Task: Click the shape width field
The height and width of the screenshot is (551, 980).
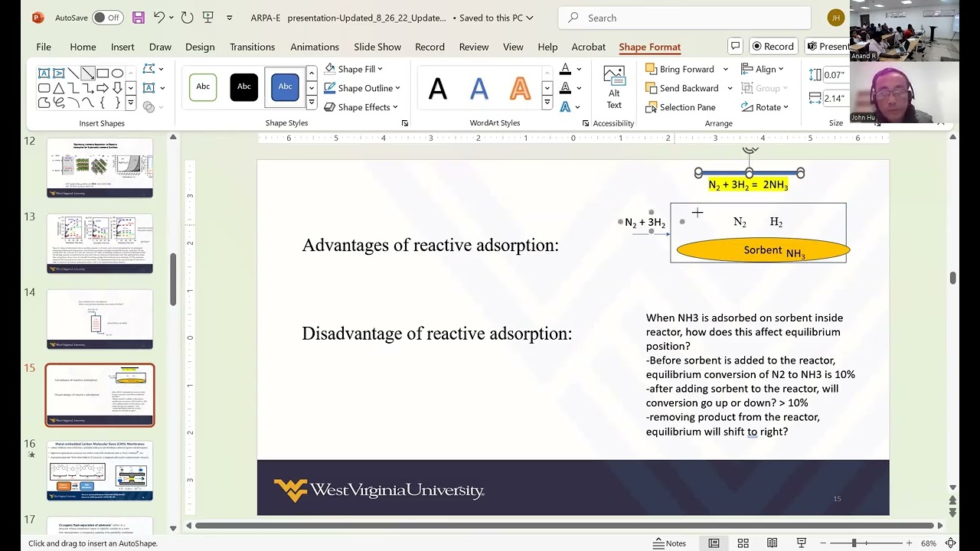Action: click(x=835, y=98)
